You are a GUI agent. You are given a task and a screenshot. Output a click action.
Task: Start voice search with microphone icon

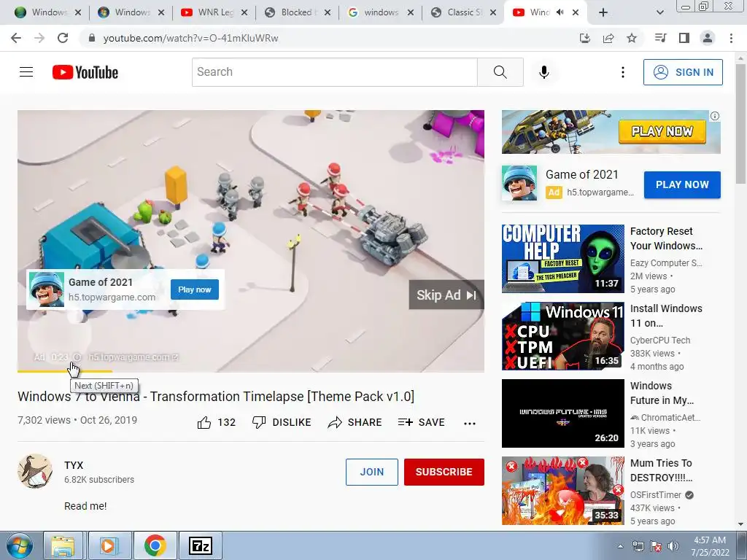pos(544,72)
